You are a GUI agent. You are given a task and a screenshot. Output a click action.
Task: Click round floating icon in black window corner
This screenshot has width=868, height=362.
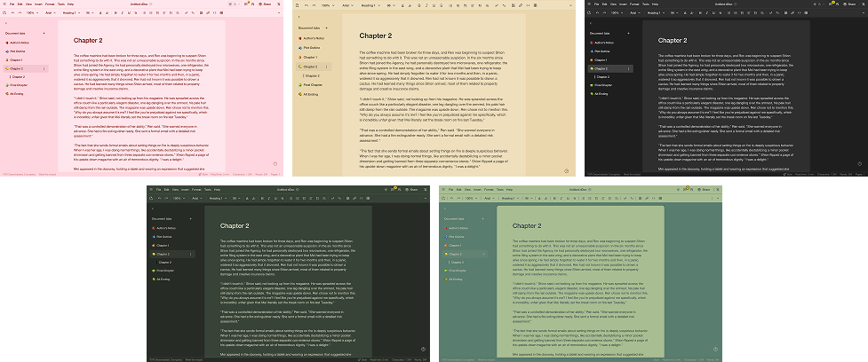click(x=859, y=163)
